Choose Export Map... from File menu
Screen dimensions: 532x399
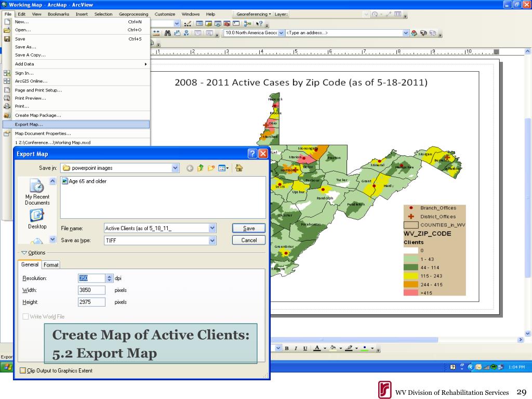[x=76, y=125]
